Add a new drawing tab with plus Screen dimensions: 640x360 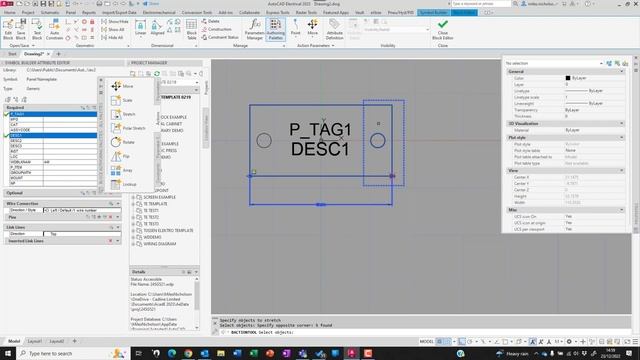coord(58,54)
